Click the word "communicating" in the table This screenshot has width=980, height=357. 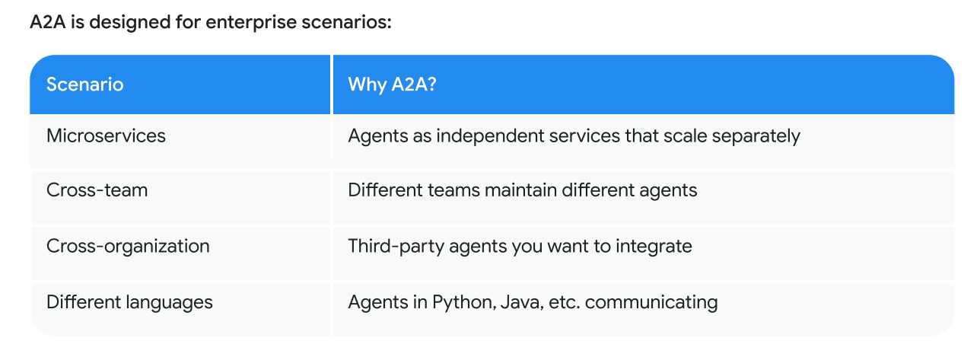651,302
